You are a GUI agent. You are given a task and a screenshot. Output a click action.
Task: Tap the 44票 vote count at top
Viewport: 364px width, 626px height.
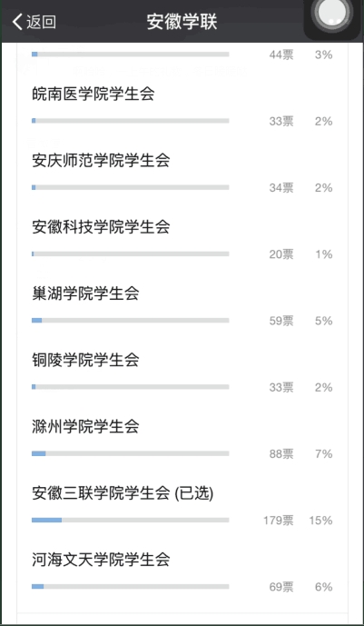click(281, 55)
